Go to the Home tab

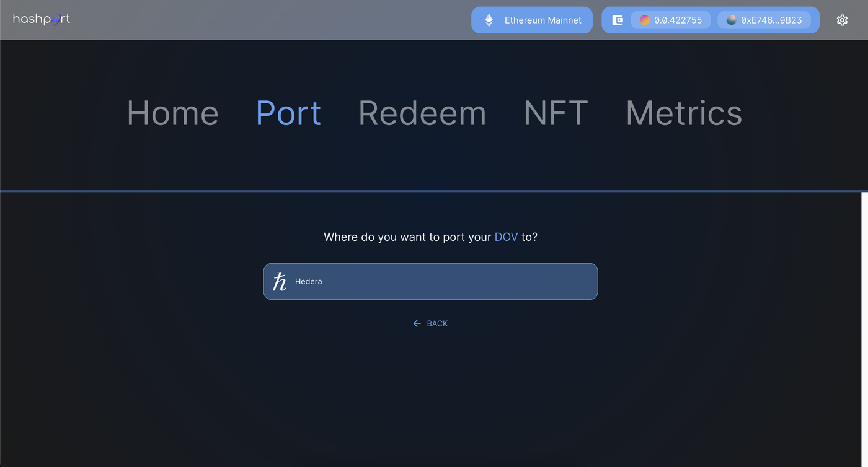[172, 113]
